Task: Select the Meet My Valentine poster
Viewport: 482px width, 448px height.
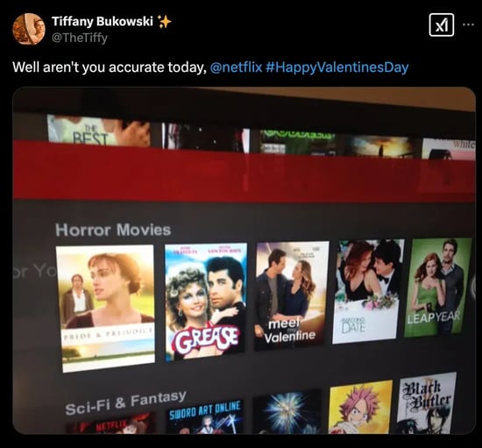Action: tap(291, 295)
